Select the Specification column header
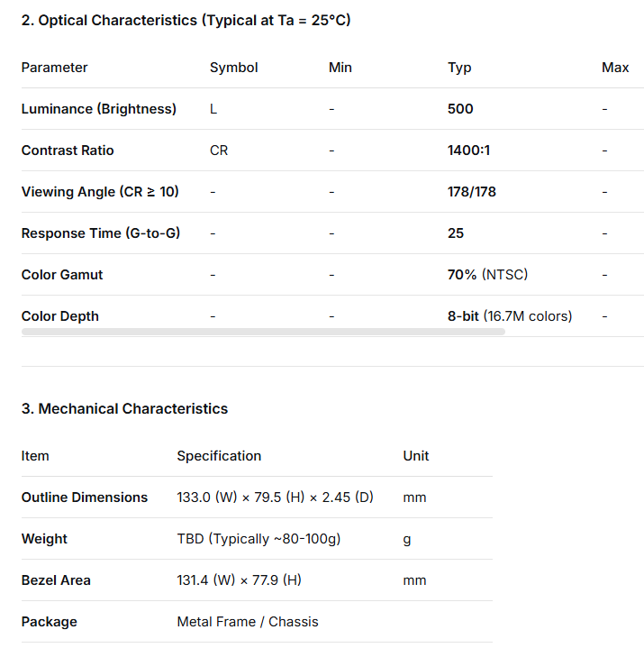The height and width of the screenshot is (648, 644). click(219, 456)
